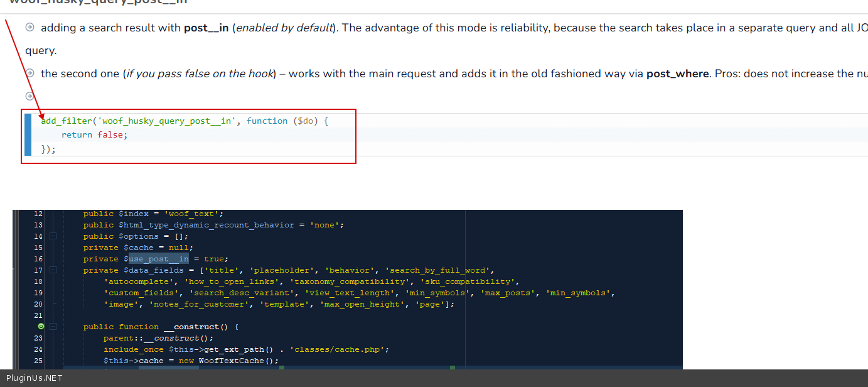Collapse the __construct function fold marker
The height and width of the screenshot is (387, 868).
coord(53,327)
